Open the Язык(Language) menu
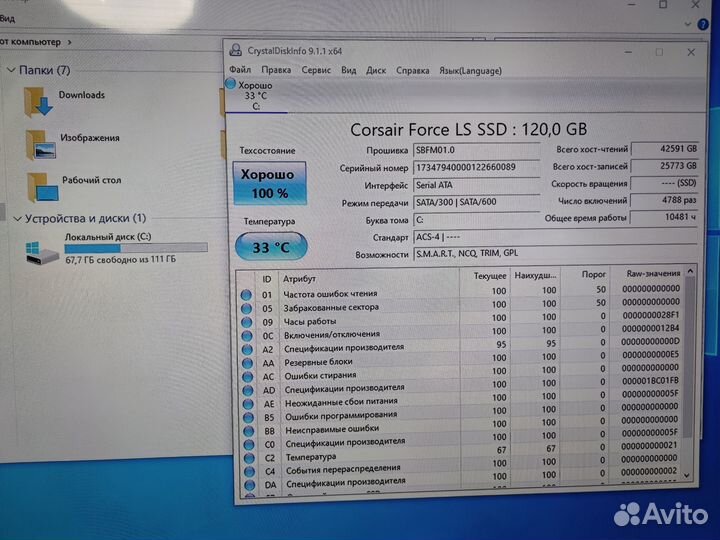Screen dimensions: 720x540 point(470,71)
